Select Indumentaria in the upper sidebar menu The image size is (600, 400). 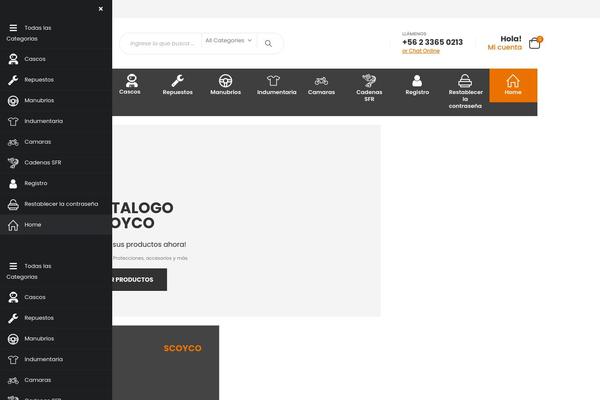pos(56,121)
